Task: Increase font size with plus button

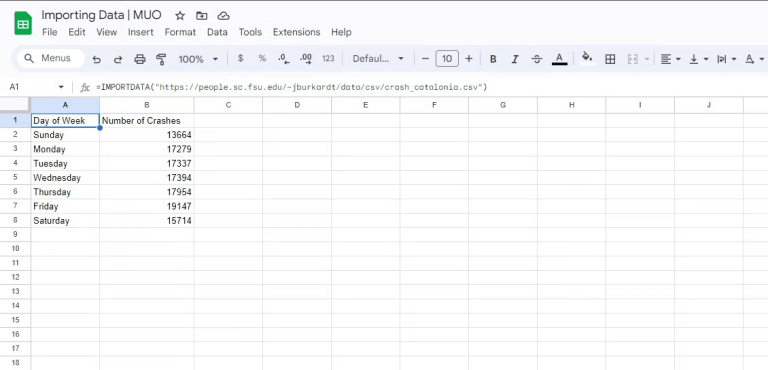Action: click(469, 59)
